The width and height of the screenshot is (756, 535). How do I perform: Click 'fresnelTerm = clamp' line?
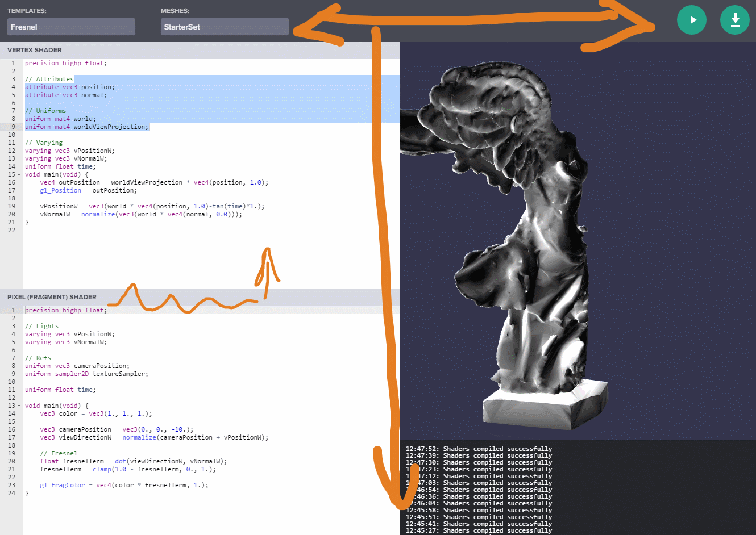click(128, 469)
